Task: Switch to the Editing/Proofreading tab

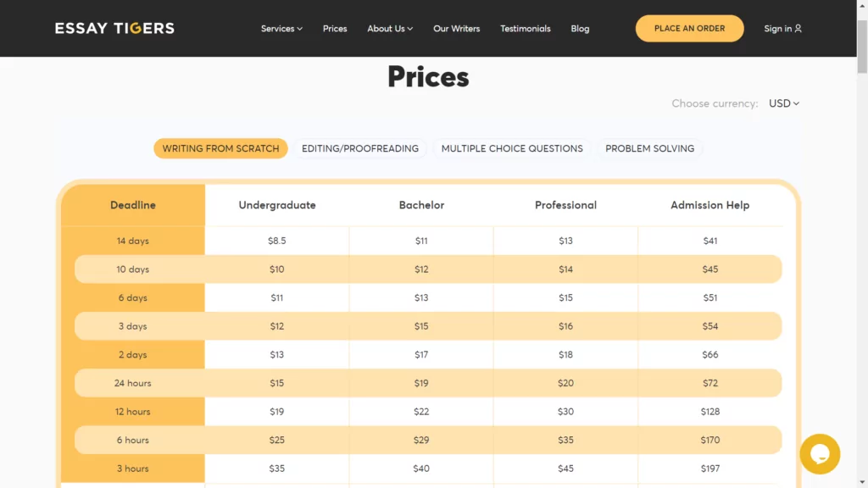Action: (x=359, y=148)
